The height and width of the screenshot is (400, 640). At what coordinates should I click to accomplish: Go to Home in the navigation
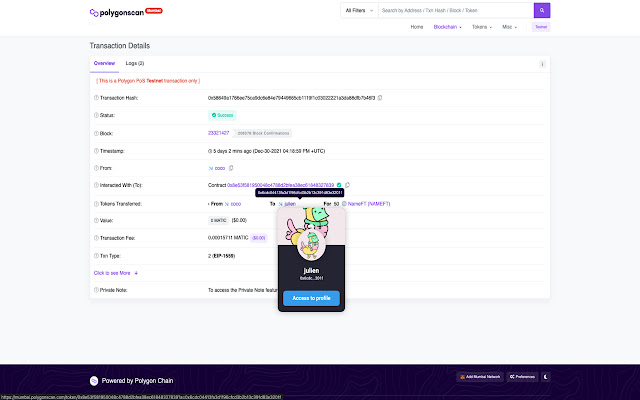click(417, 27)
